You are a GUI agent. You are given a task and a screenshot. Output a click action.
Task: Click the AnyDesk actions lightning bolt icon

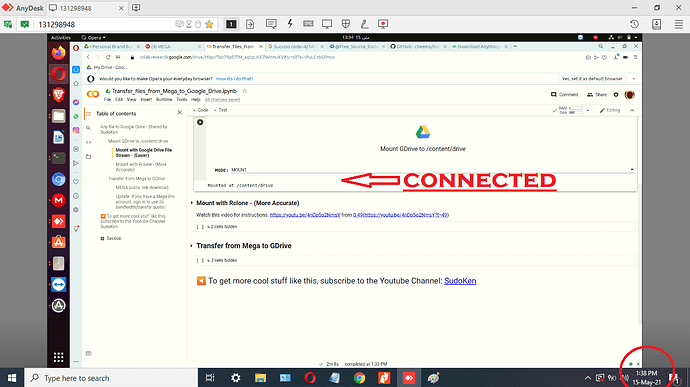click(x=290, y=24)
